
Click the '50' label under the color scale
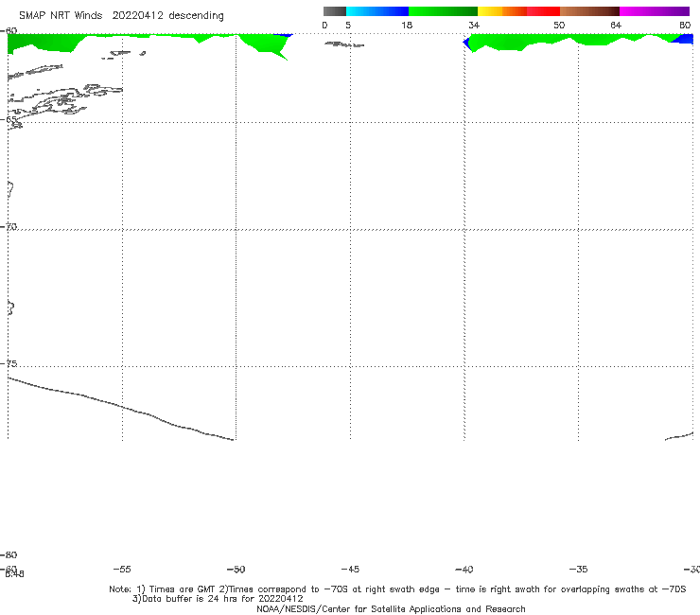coord(559,25)
